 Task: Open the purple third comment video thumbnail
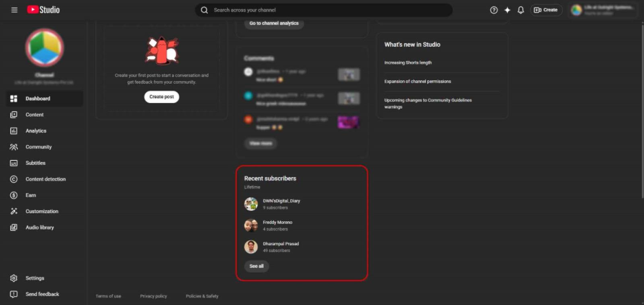(349, 122)
